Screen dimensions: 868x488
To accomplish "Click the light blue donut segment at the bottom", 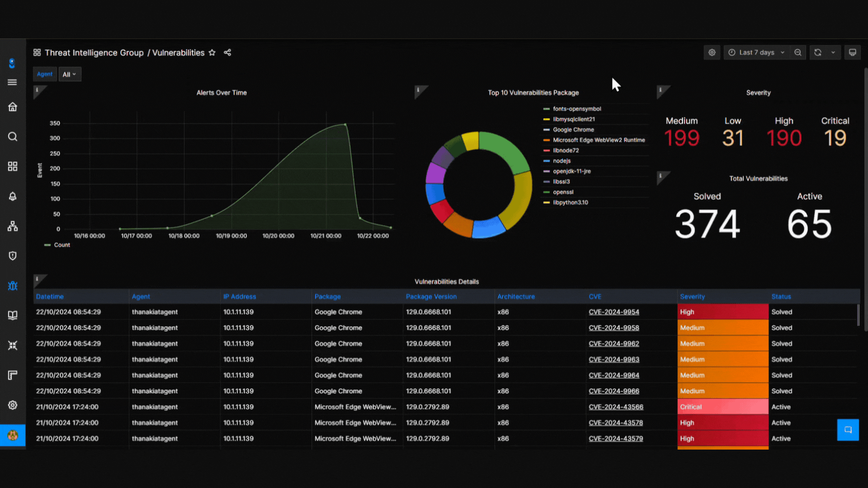I will click(488, 229).
